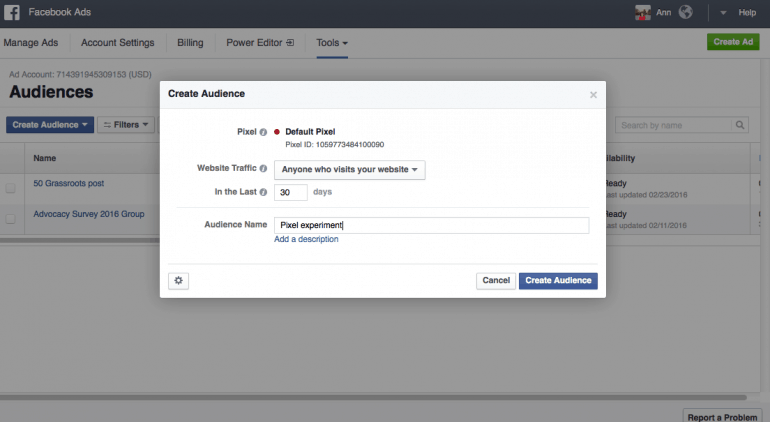Click the search magnifier icon
Screen dimensions: 770x422
740,125
